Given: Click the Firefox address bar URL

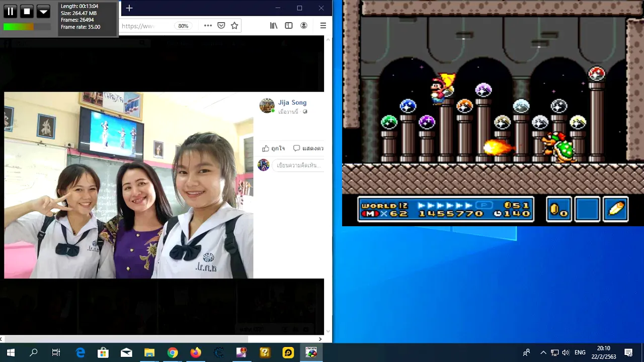Looking at the screenshot, I should click(138, 26).
